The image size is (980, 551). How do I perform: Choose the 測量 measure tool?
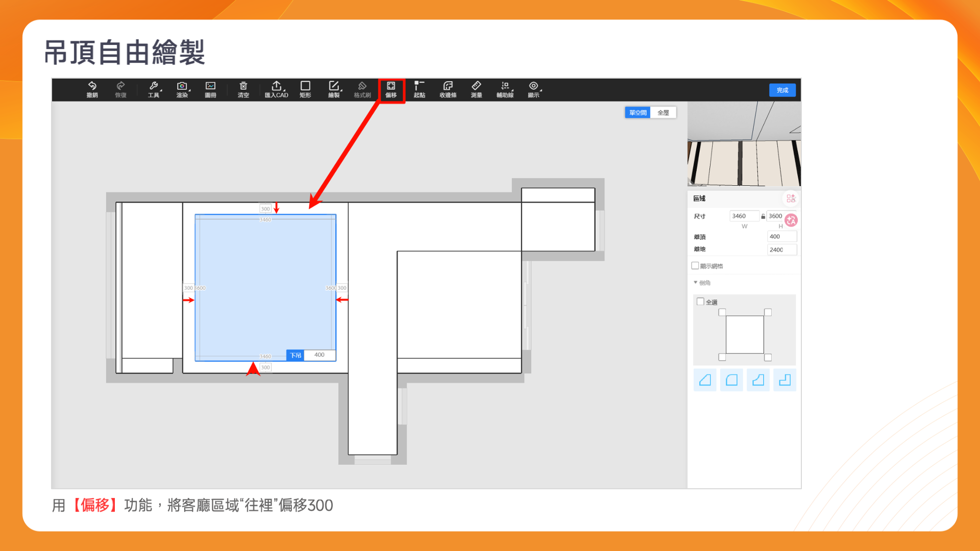[x=476, y=89]
